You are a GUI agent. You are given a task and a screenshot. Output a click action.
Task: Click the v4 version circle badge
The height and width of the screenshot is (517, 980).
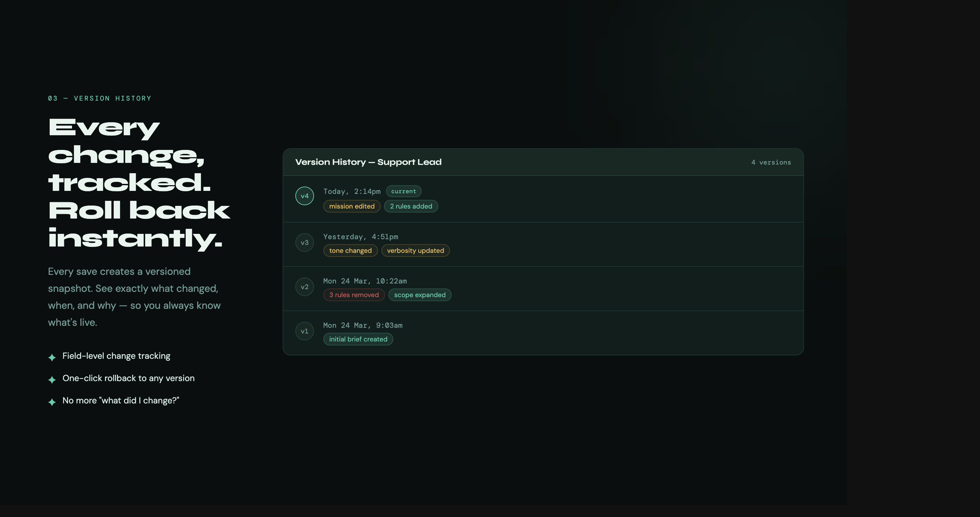tap(304, 196)
